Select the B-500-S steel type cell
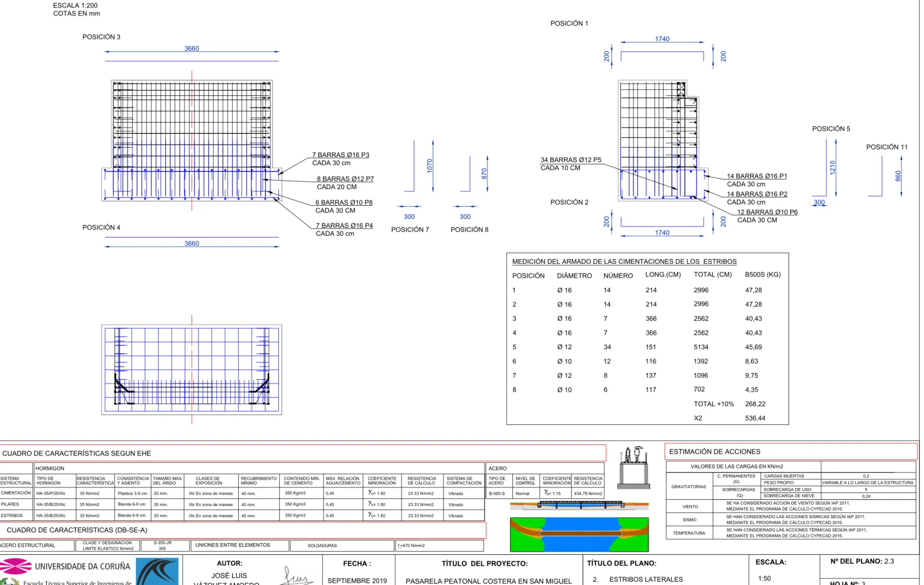Screen dimensions: 924x585 click(496, 494)
